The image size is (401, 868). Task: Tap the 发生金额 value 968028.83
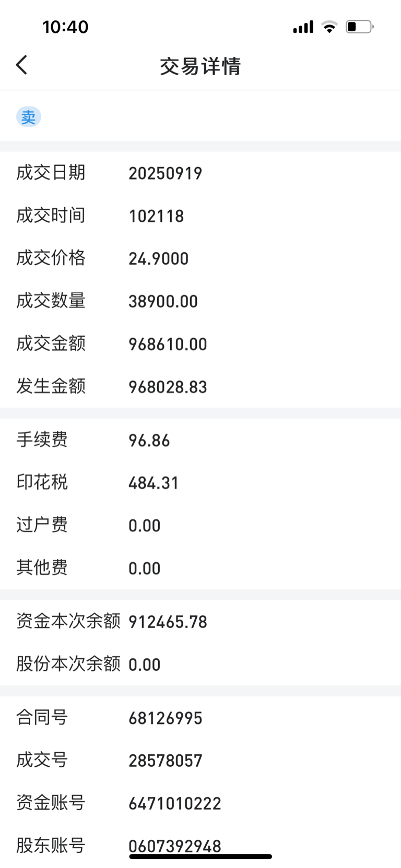pos(168,387)
